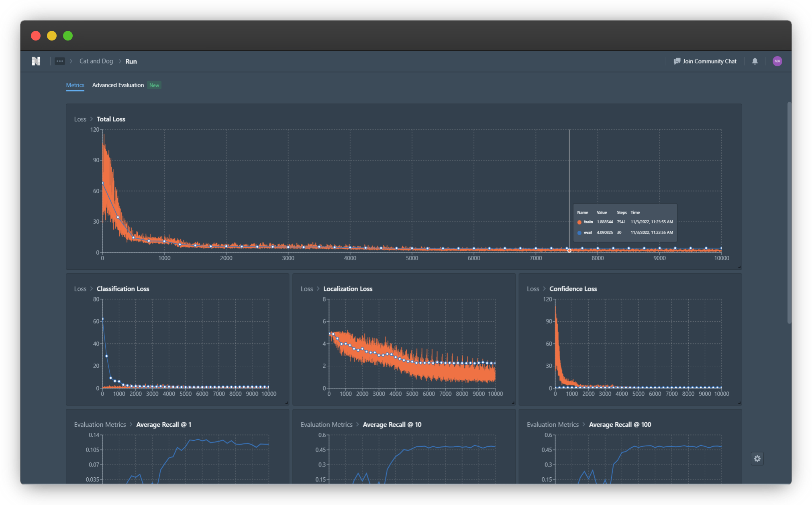Click the chat bubble icon beside Join Community Chat
812x505 pixels.
point(677,61)
